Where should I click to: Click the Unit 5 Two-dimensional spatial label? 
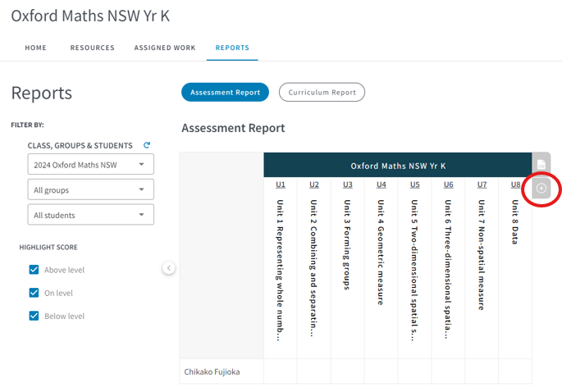414,270
